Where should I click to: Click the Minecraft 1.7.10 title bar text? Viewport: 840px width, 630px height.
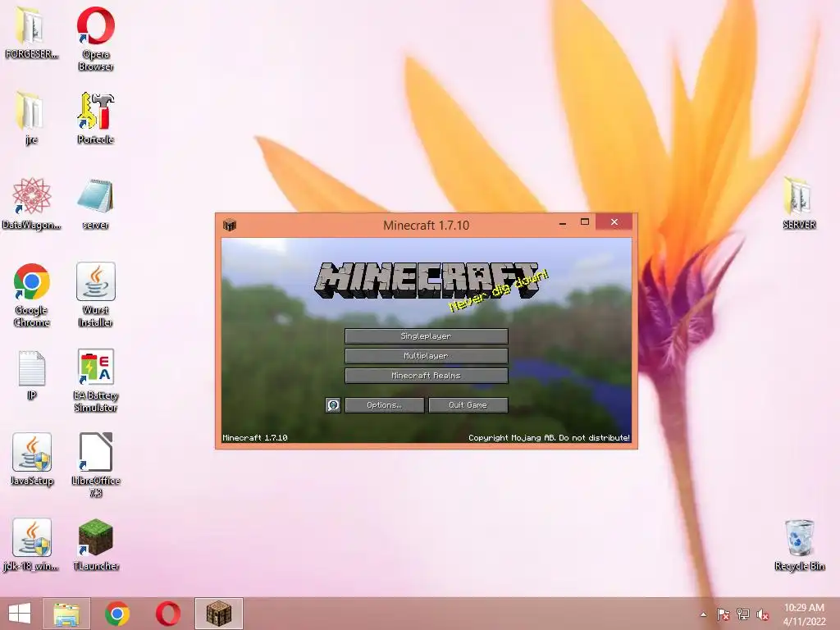pos(426,226)
